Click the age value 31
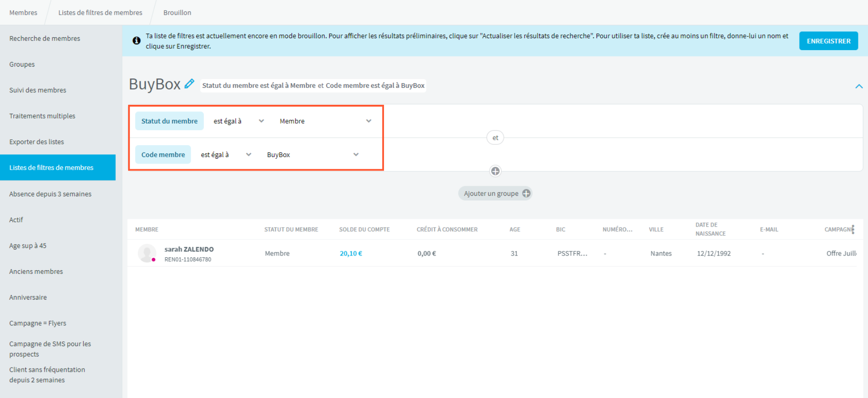This screenshot has height=398, width=868. click(x=514, y=253)
